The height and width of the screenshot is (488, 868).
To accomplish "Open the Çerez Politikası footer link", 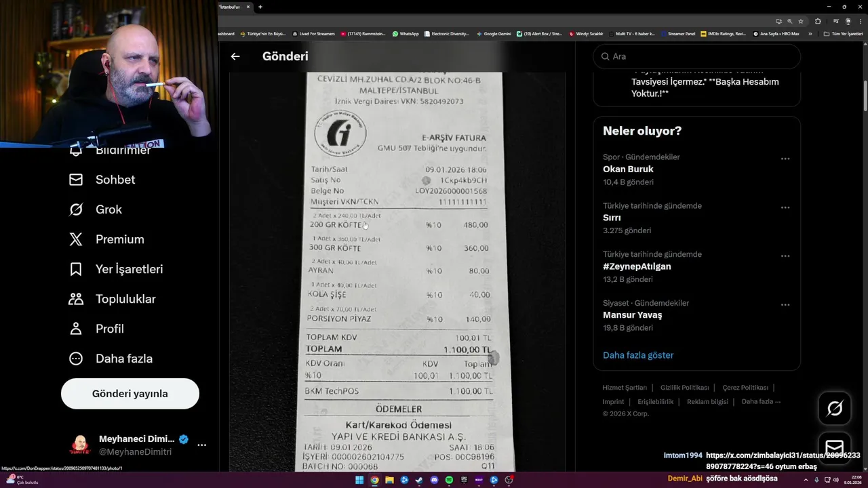I will [745, 388].
